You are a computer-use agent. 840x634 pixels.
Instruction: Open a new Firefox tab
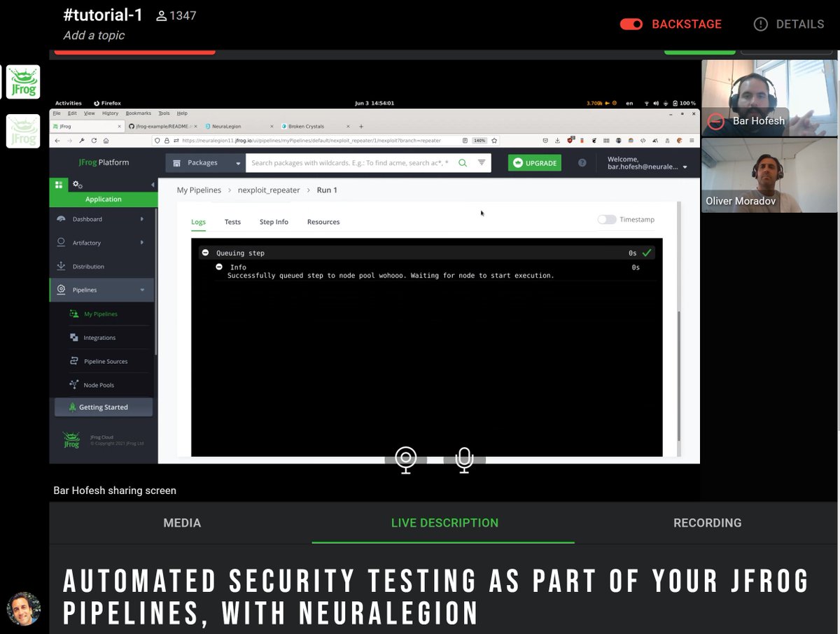click(361, 127)
